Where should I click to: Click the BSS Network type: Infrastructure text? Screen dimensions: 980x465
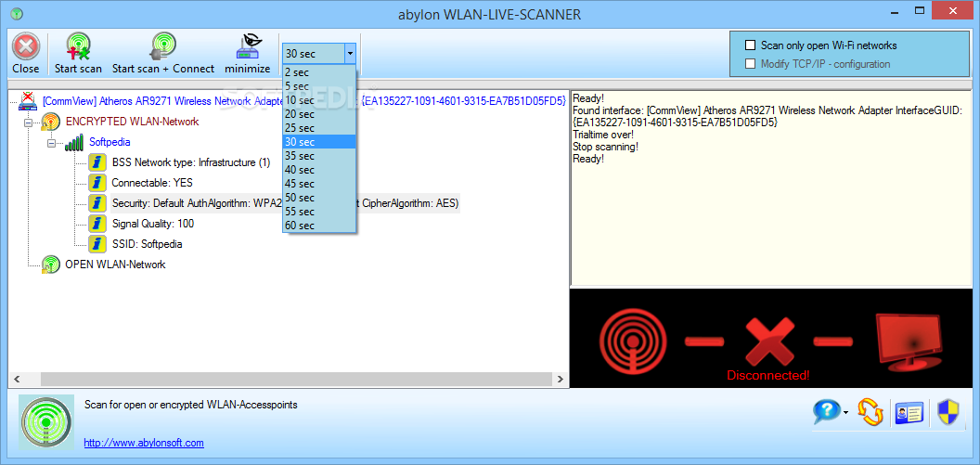tap(190, 162)
